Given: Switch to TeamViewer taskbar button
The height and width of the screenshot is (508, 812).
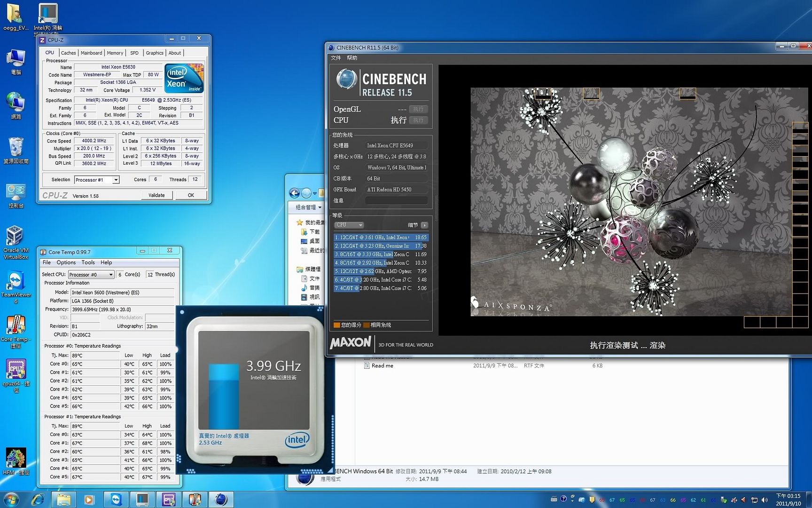Looking at the screenshot, I should [x=116, y=500].
